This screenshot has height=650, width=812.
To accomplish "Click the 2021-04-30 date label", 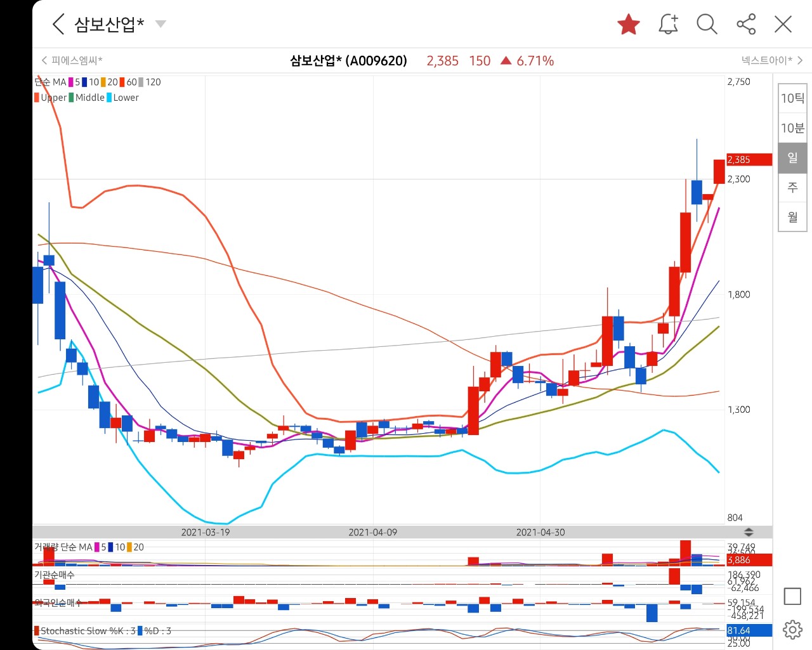I will tap(540, 533).
